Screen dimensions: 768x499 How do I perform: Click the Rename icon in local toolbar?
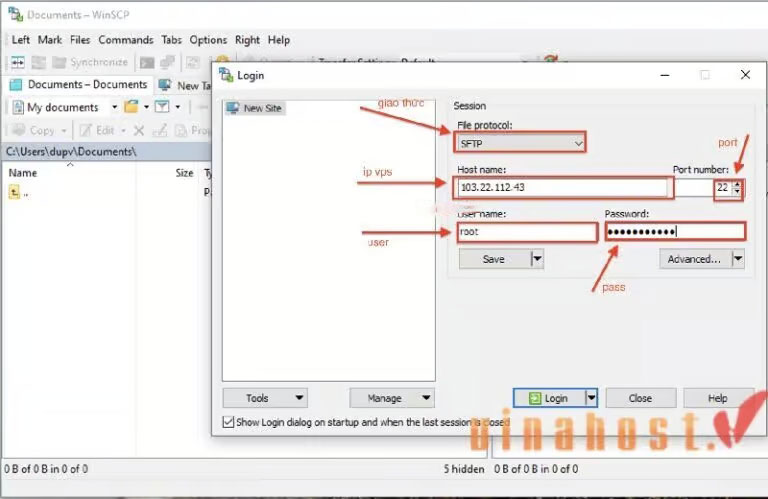[160, 130]
